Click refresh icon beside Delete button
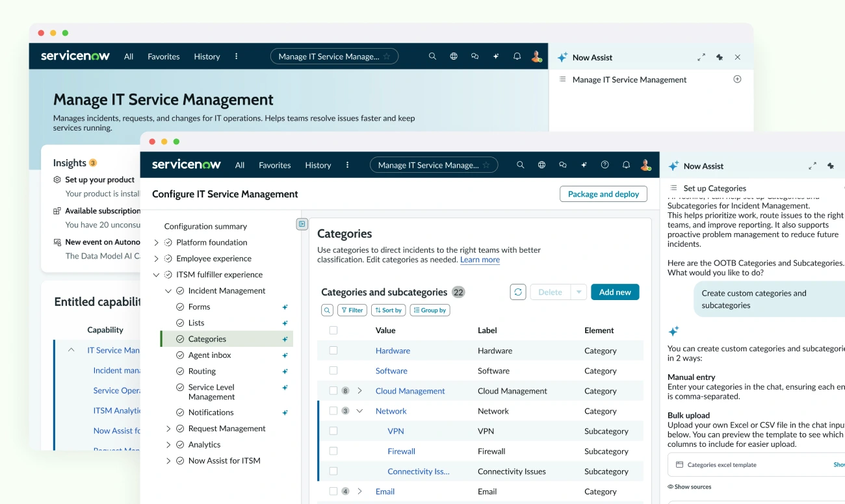Screen dimensions: 845x504 click(518, 292)
